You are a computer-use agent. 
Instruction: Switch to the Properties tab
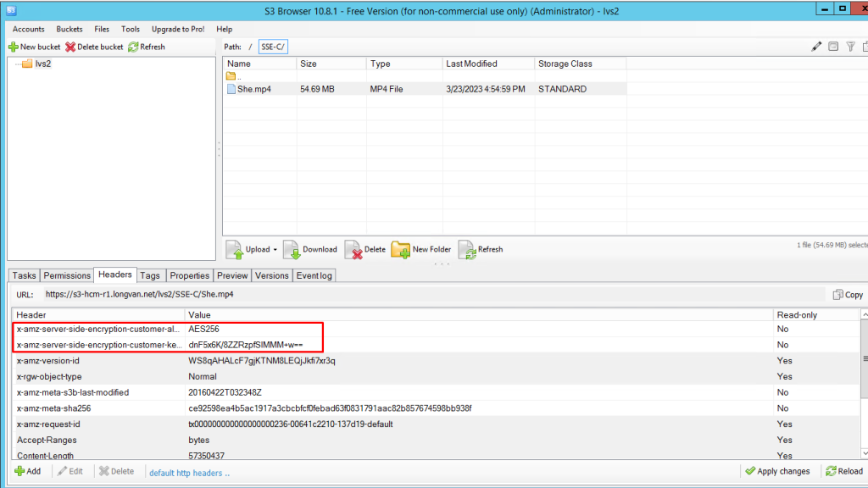pos(189,275)
